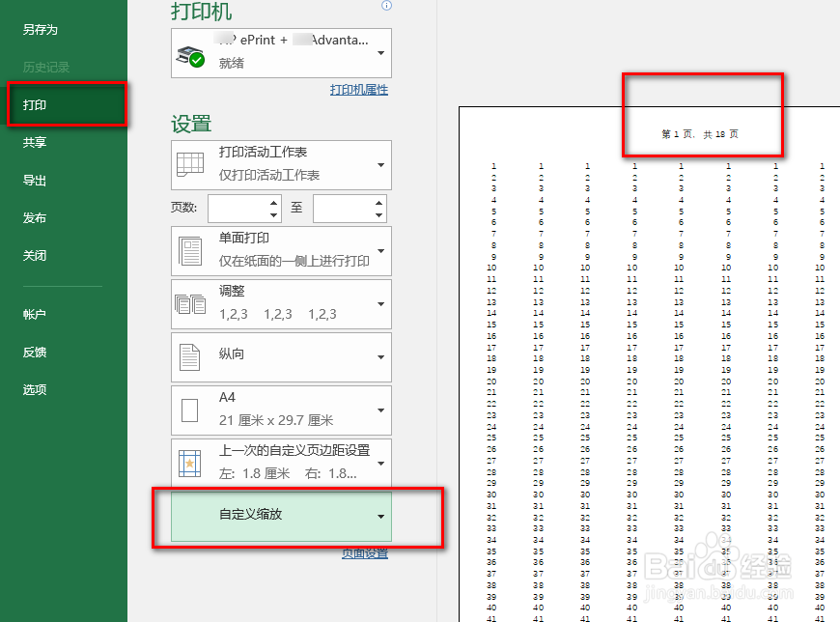Open the 单面打印 options dropdown
The width and height of the screenshot is (840, 622).
click(x=380, y=250)
